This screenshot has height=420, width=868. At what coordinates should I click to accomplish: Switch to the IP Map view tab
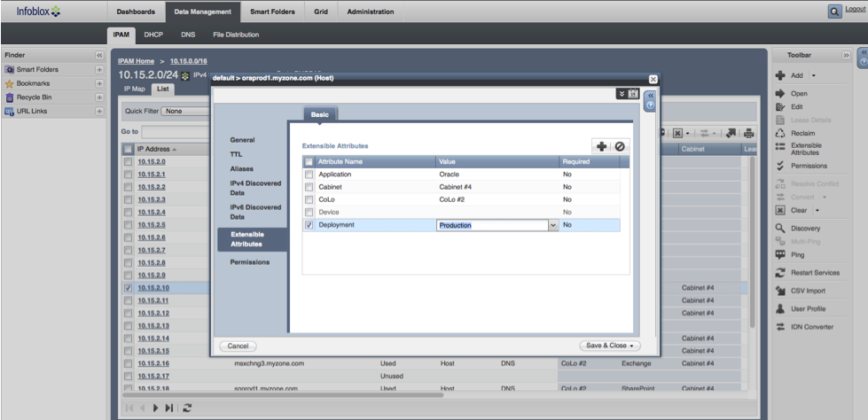[134, 88]
